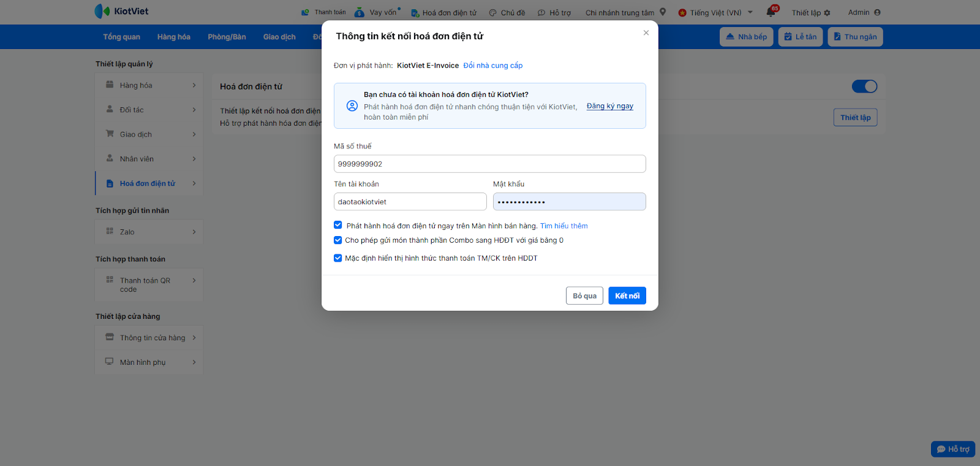Toggle the Combo sang HĐĐT checkbox

[x=338, y=240]
